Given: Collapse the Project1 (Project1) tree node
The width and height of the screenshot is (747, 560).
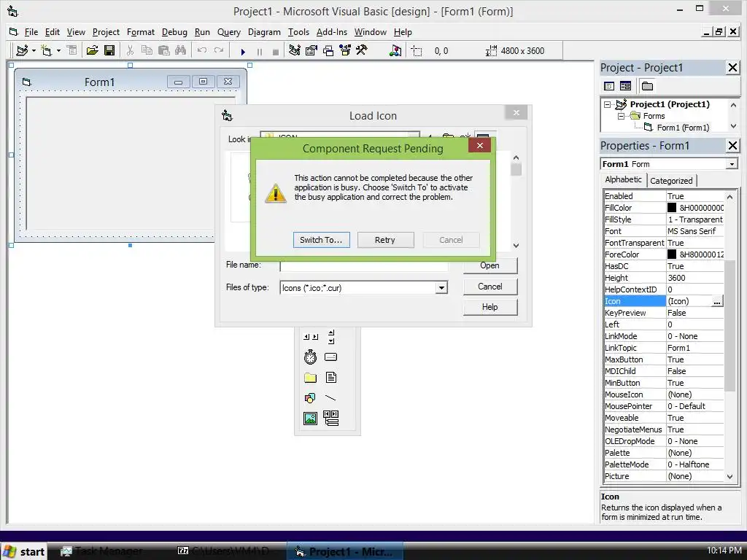Looking at the screenshot, I should pos(607,104).
